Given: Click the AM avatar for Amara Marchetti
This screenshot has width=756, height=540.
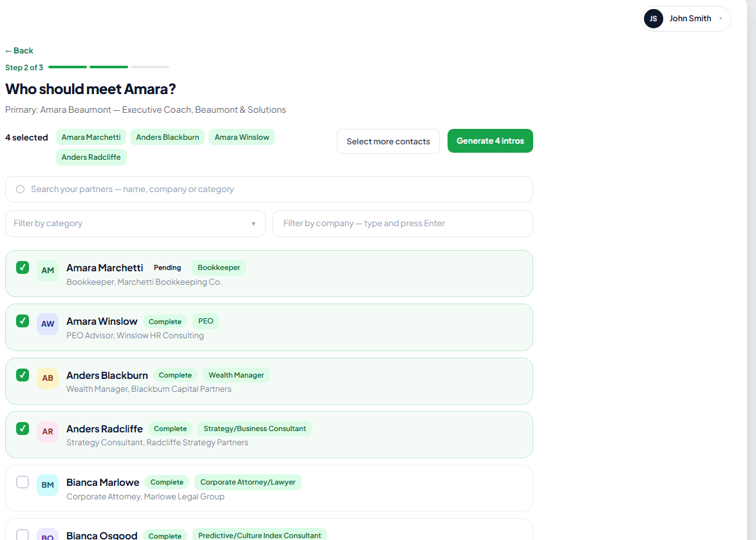Looking at the screenshot, I should click(48, 270).
